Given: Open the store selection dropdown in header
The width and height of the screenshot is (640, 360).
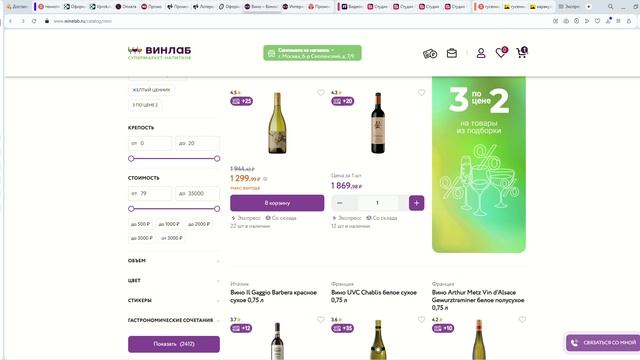Looking at the screenshot, I should tap(312, 53).
